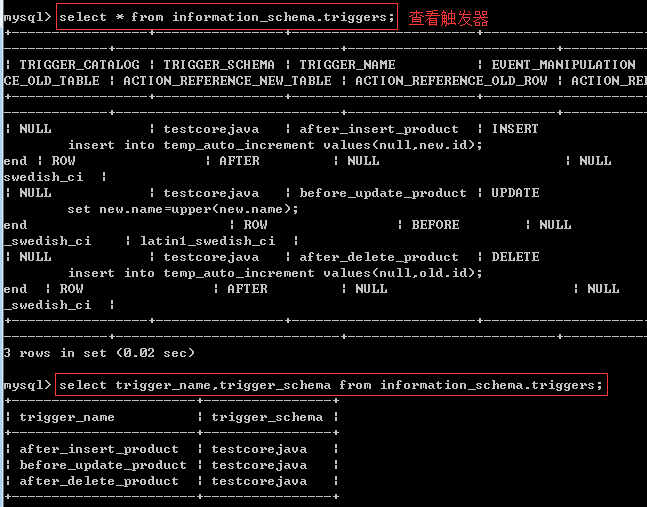The height and width of the screenshot is (507, 647).
Task: Click the statement containing 'values(null,new.id);'
Action: pos(275,145)
